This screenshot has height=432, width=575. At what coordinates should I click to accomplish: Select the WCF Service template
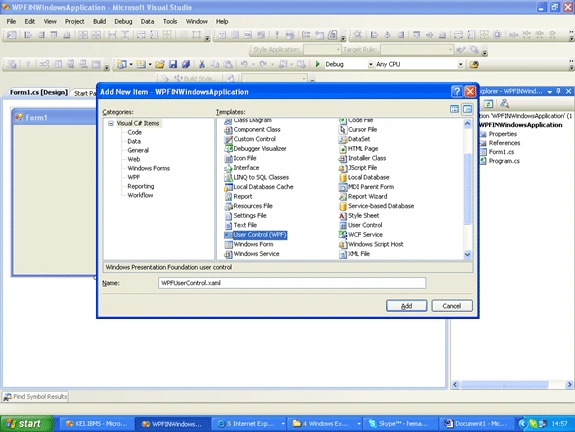pos(360,235)
